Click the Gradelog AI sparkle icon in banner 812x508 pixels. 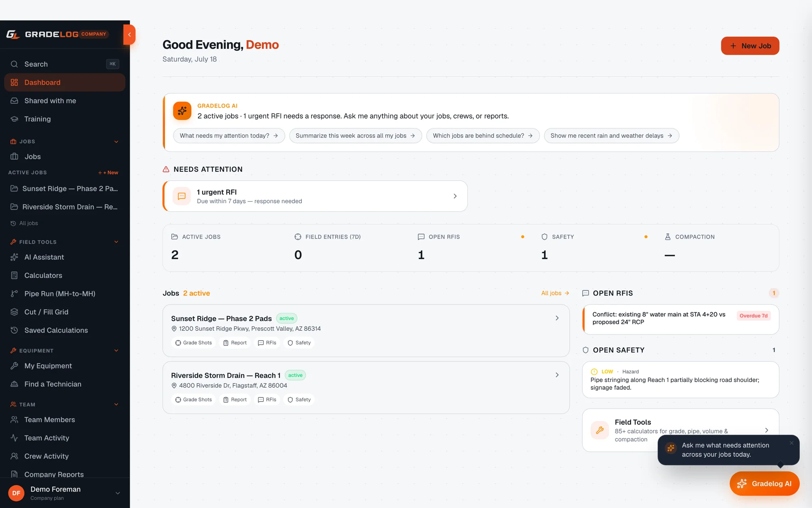click(x=182, y=111)
